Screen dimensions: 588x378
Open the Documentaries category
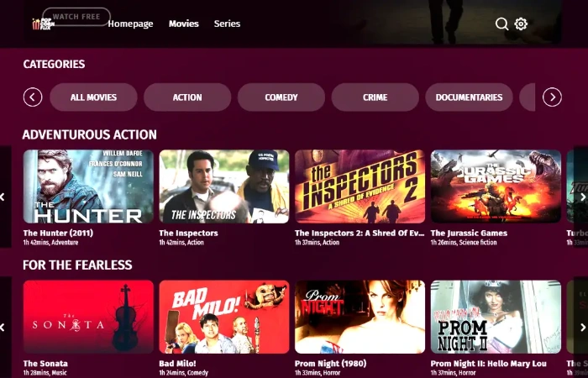(469, 97)
